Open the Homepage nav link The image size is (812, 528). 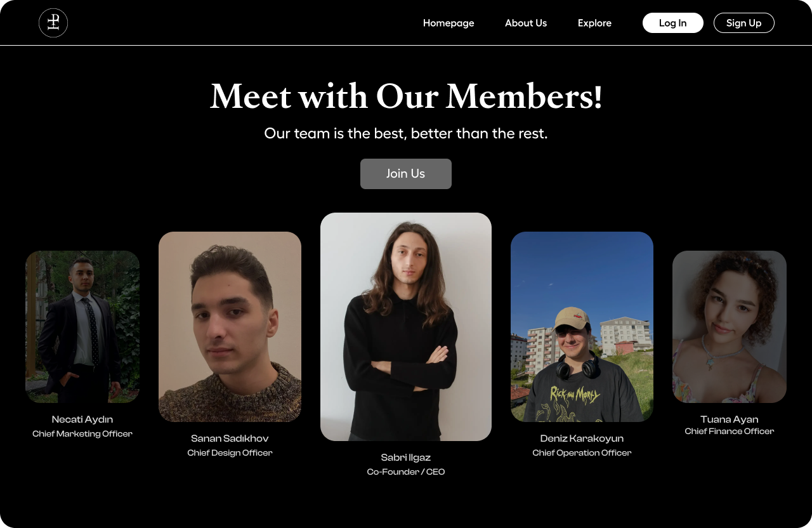pyautogui.click(x=449, y=23)
